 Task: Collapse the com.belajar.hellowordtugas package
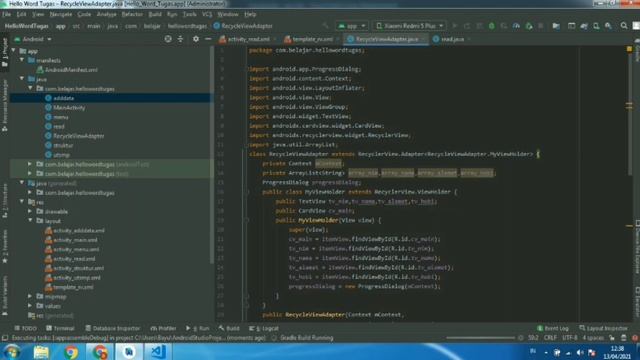click(31, 89)
